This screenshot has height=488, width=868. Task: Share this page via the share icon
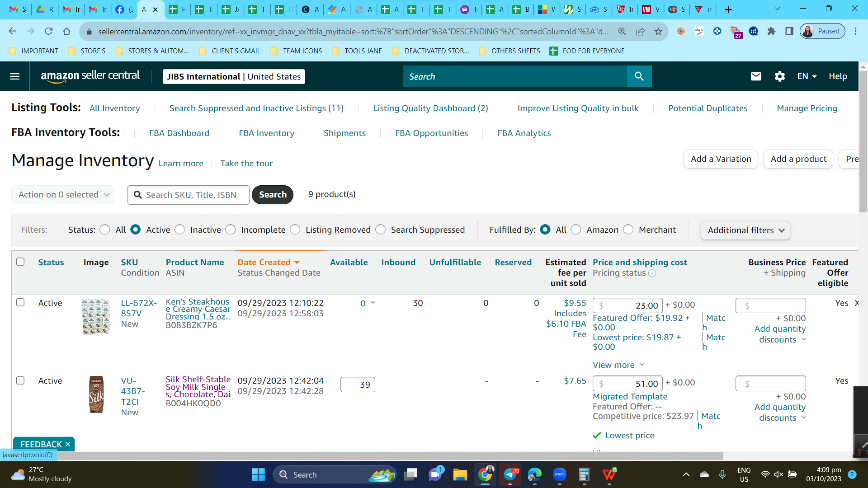[640, 31]
